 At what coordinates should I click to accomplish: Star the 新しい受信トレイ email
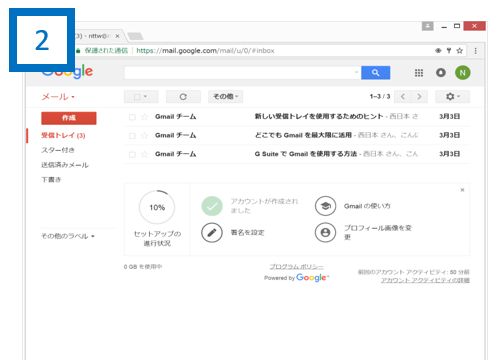coord(144,117)
